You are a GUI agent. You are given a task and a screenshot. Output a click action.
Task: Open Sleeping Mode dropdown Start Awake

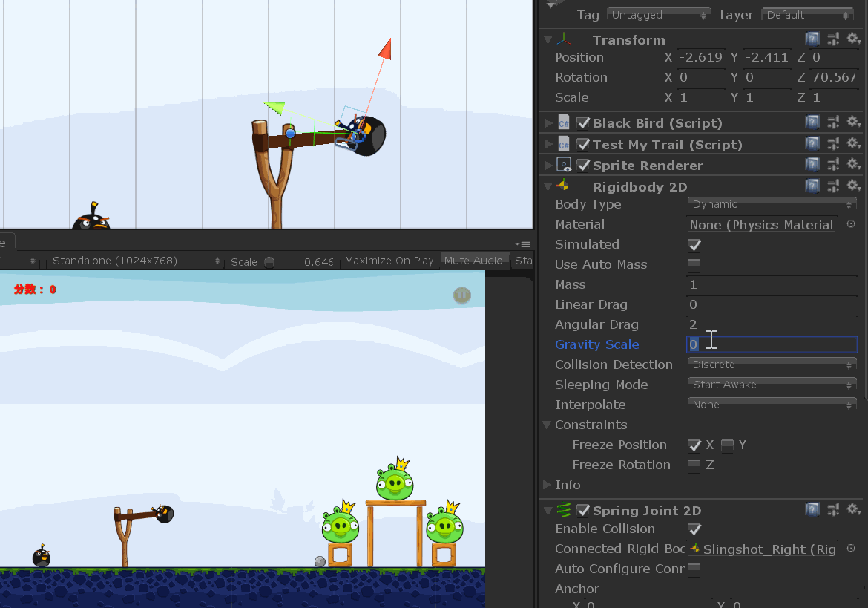click(x=772, y=385)
